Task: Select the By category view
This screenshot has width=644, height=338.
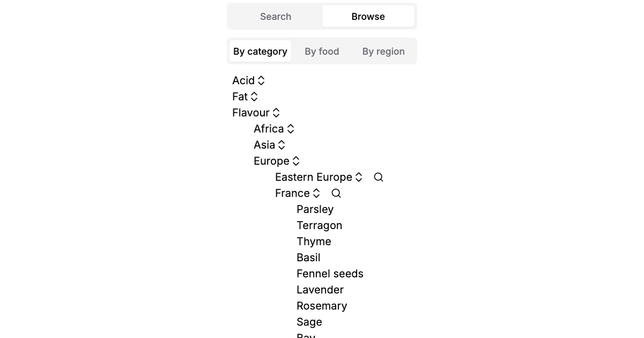Action: (x=260, y=52)
